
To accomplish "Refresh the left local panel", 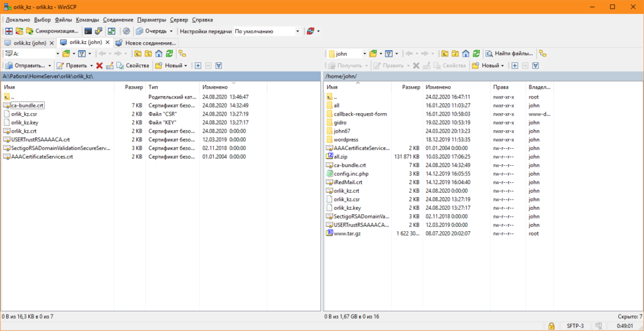I will (169, 53).
